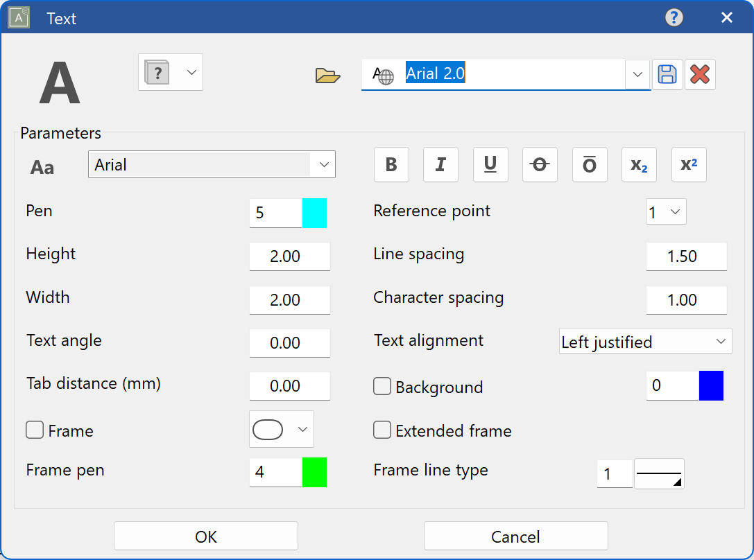
Task: Apply italic text formatting
Action: pos(441,164)
